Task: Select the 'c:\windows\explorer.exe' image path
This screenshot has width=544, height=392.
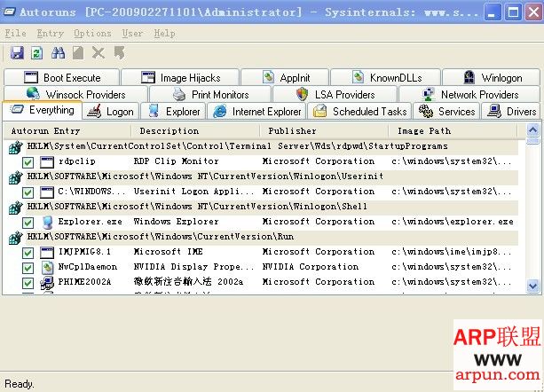Action: [453, 222]
